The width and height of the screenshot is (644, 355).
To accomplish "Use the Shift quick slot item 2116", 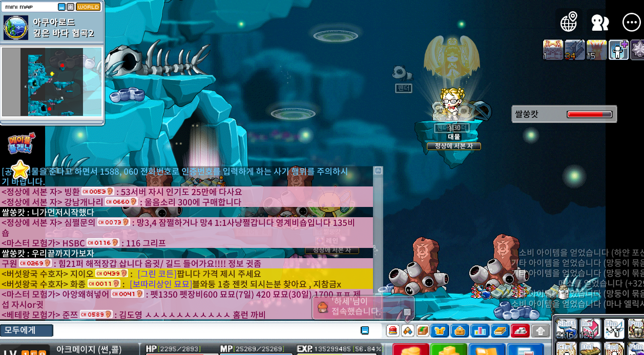I will coord(567,329).
